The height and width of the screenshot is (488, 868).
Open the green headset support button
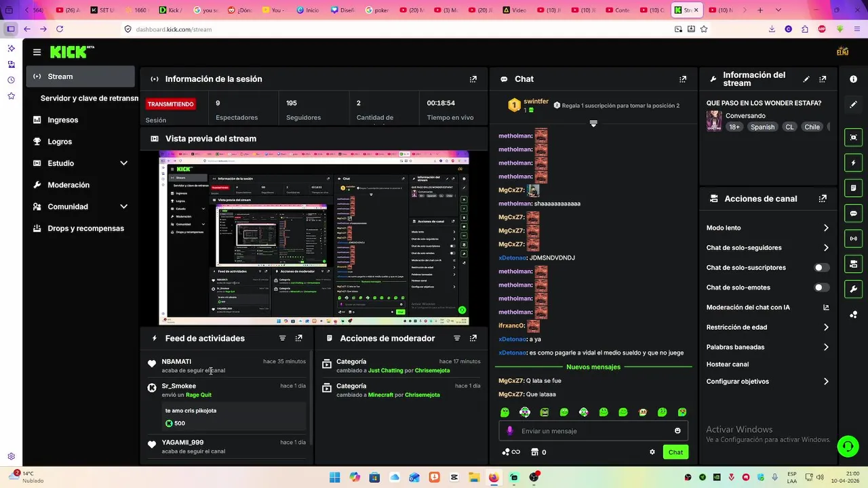click(848, 446)
